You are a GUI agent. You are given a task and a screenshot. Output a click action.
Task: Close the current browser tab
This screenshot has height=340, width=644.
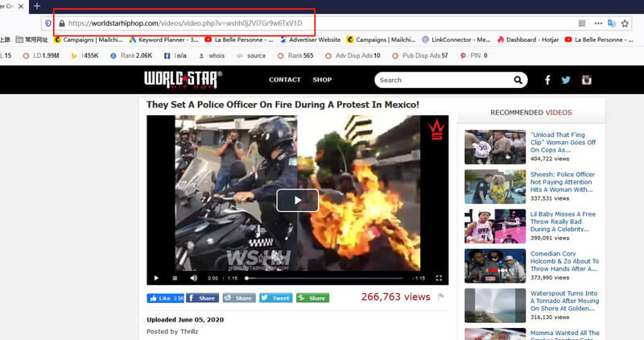(21, 6)
